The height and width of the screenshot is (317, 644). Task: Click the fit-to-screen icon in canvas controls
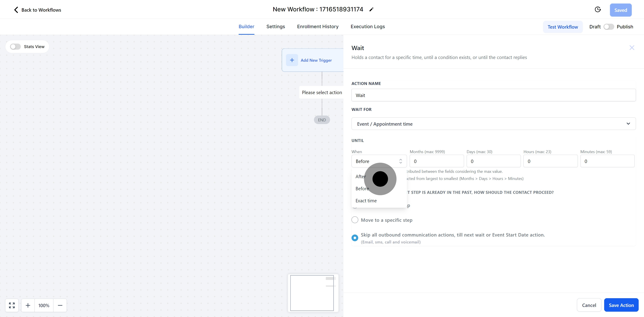11,305
